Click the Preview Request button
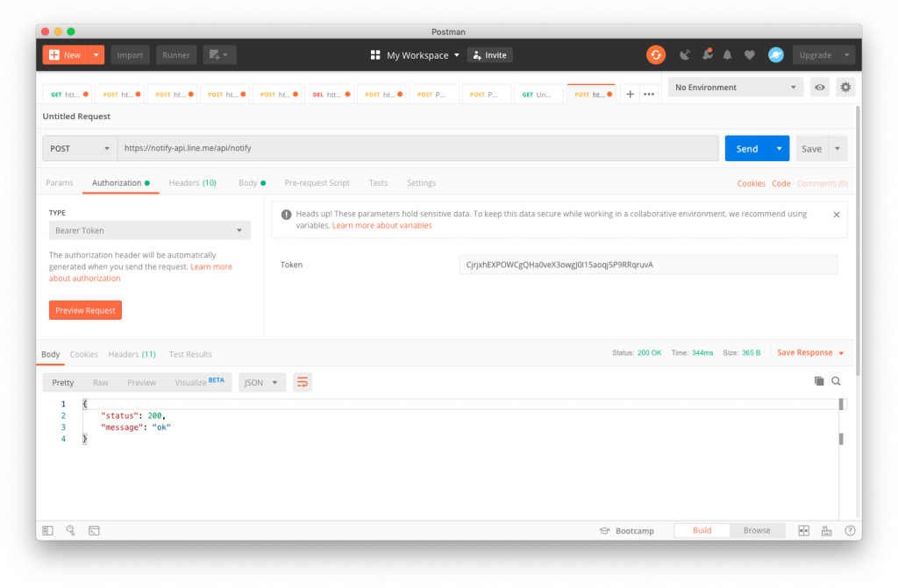 point(85,310)
